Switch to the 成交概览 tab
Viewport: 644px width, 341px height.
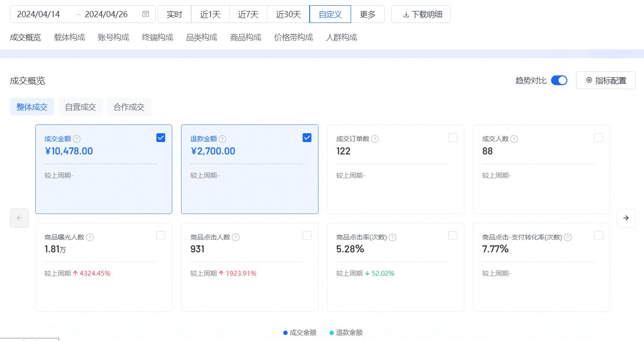[26, 37]
